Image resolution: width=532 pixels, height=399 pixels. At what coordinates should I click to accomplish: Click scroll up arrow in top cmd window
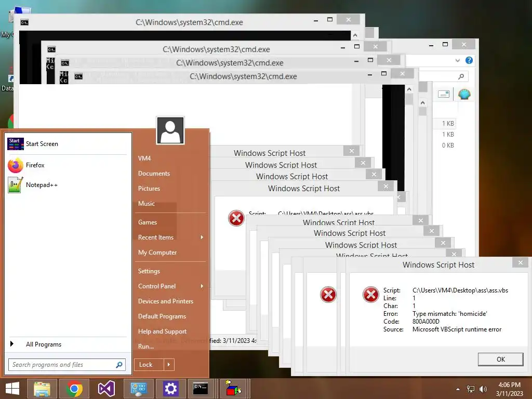coord(355,35)
